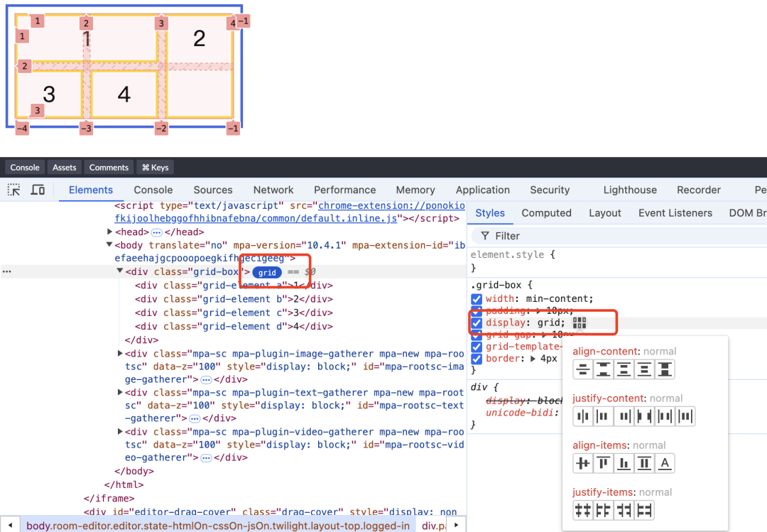This screenshot has height=532, width=767.
Task: Open the Computed styles tab
Action: pos(546,213)
